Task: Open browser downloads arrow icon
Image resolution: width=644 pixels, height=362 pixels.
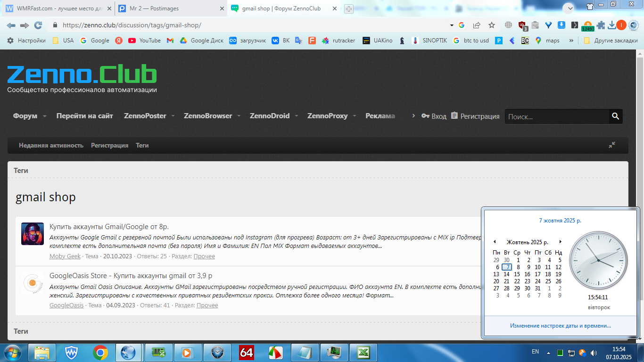Action: [611, 25]
